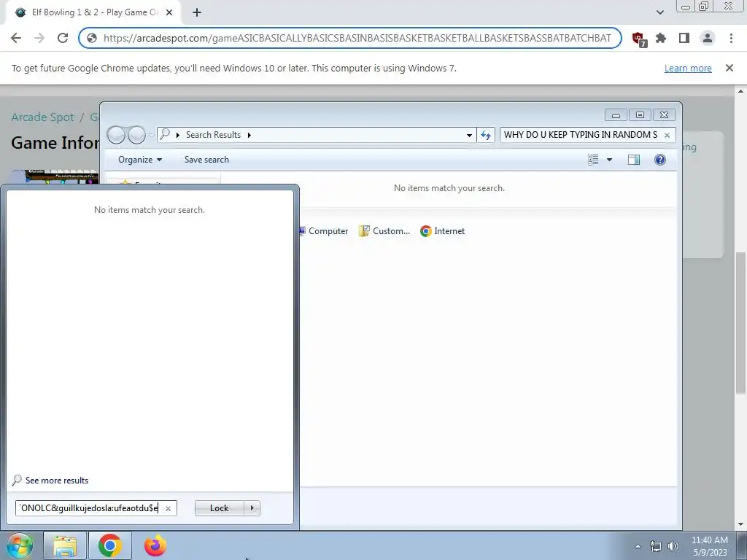Open Explorer address bar history dropdown
The height and width of the screenshot is (560, 747).
point(469,135)
